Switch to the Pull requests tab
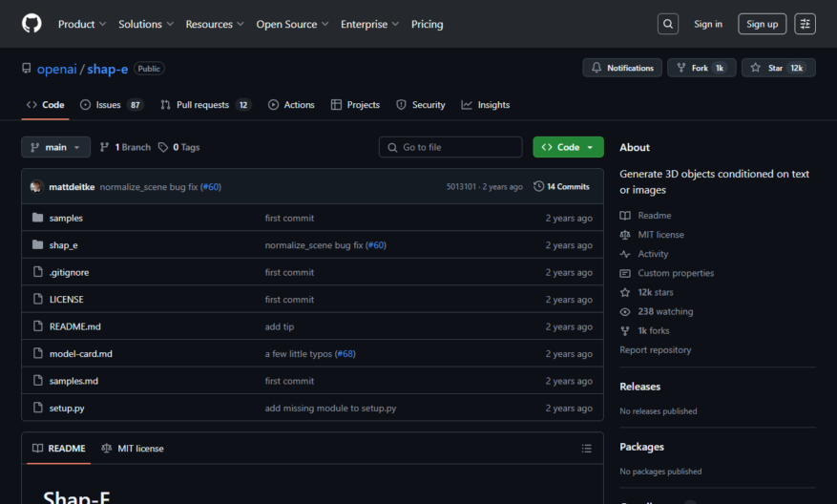 click(205, 105)
